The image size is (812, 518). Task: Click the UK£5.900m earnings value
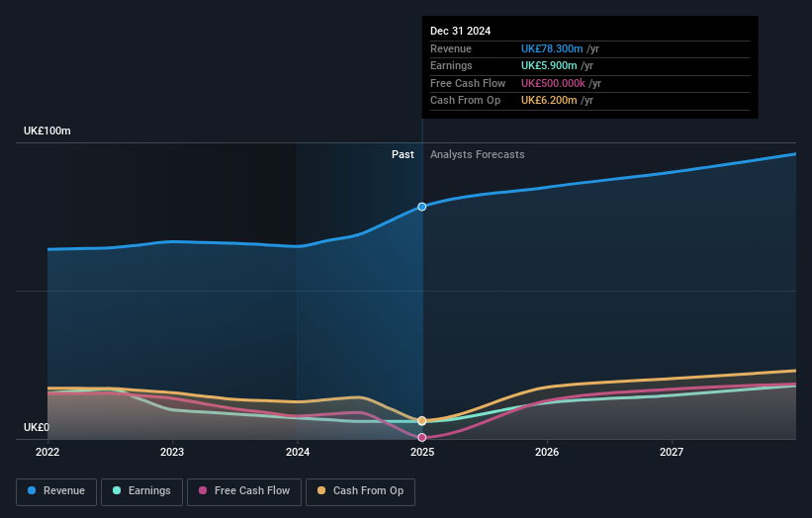point(549,65)
